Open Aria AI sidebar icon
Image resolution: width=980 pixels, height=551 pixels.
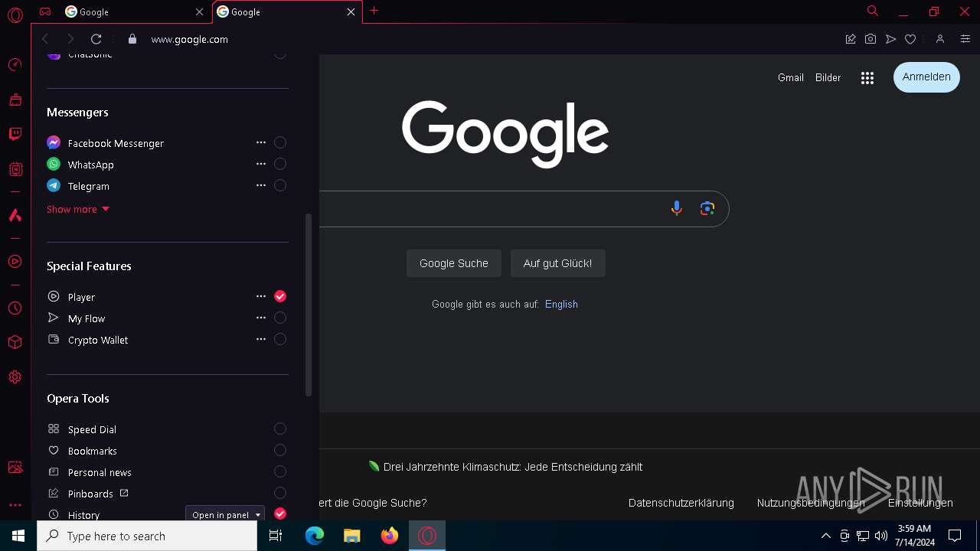[15, 215]
